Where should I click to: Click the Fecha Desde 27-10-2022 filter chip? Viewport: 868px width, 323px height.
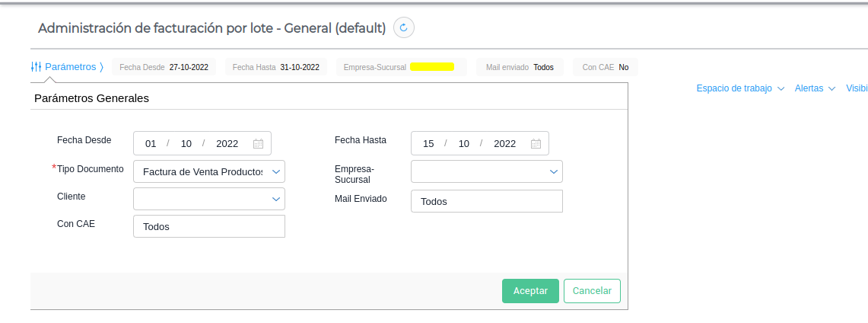[x=164, y=67]
